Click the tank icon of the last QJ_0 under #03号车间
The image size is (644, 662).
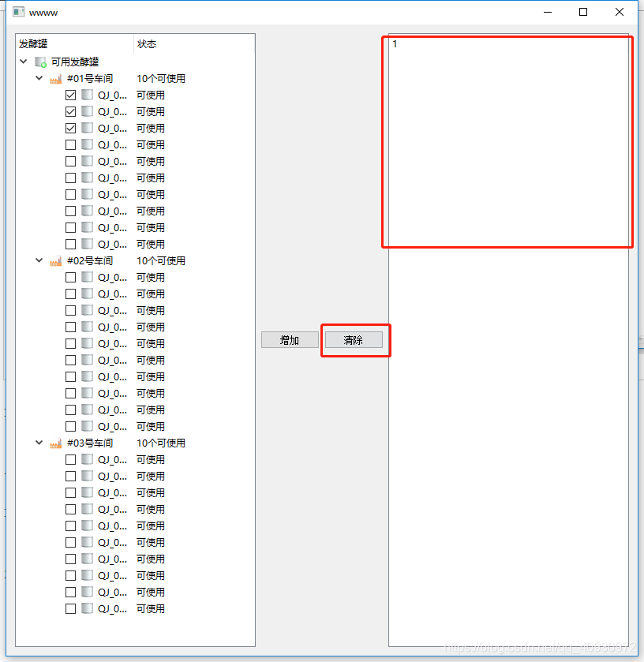click(86, 608)
